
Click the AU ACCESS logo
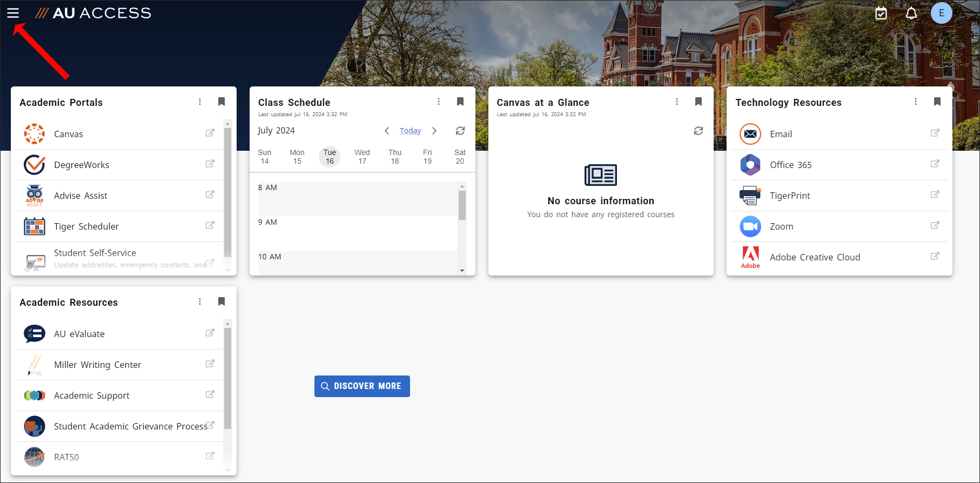click(x=93, y=13)
